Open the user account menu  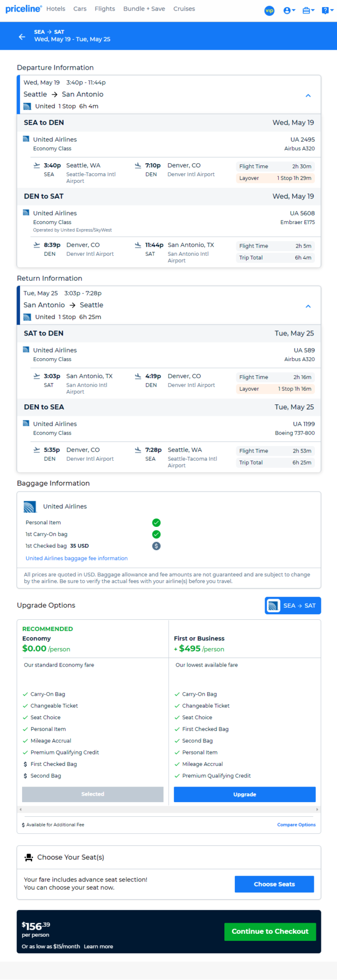point(289,11)
